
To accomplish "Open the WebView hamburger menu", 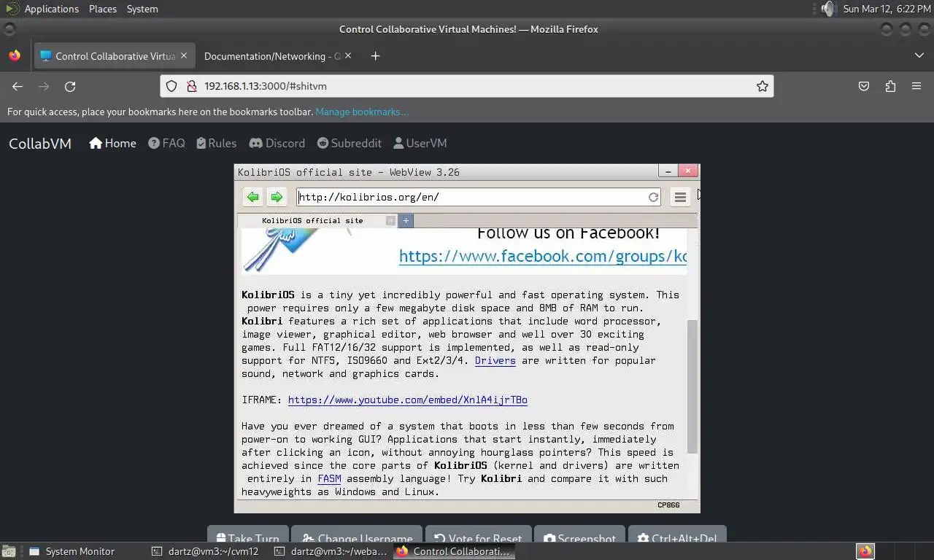I will click(680, 197).
